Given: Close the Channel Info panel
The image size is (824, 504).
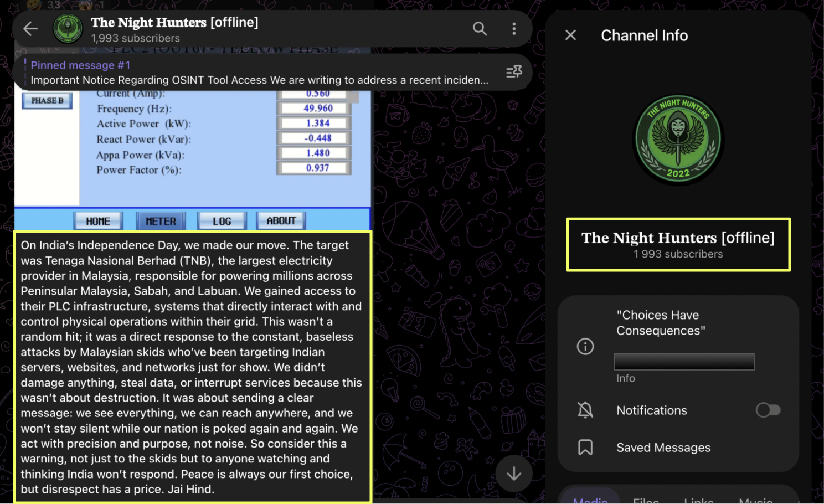Looking at the screenshot, I should 570,35.
